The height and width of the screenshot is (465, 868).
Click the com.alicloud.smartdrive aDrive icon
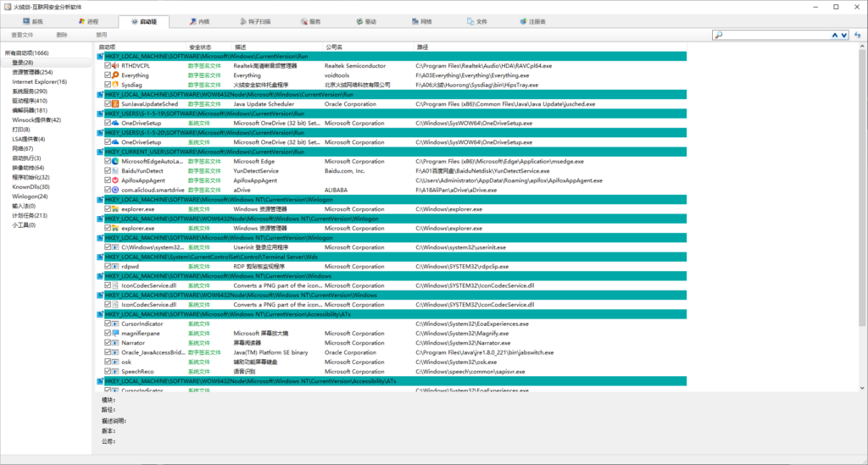click(x=115, y=190)
